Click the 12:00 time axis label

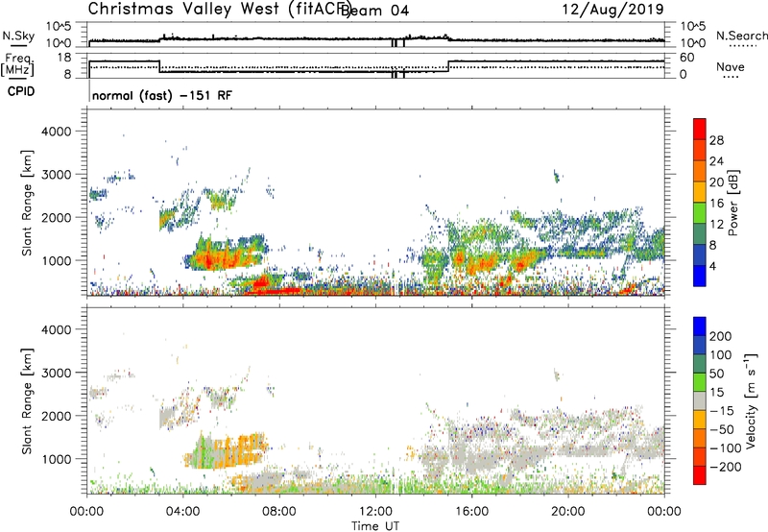click(x=375, y=512)
